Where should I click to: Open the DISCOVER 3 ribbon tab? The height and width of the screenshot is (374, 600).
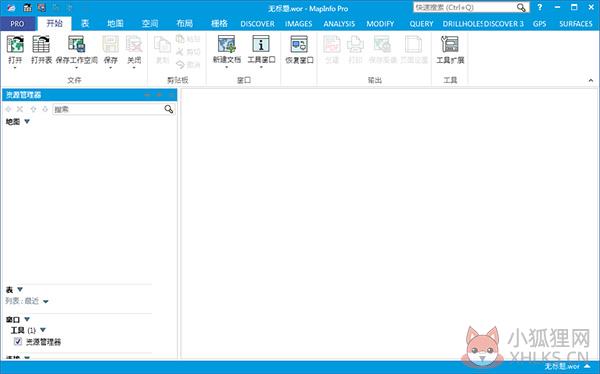[504, 24]
